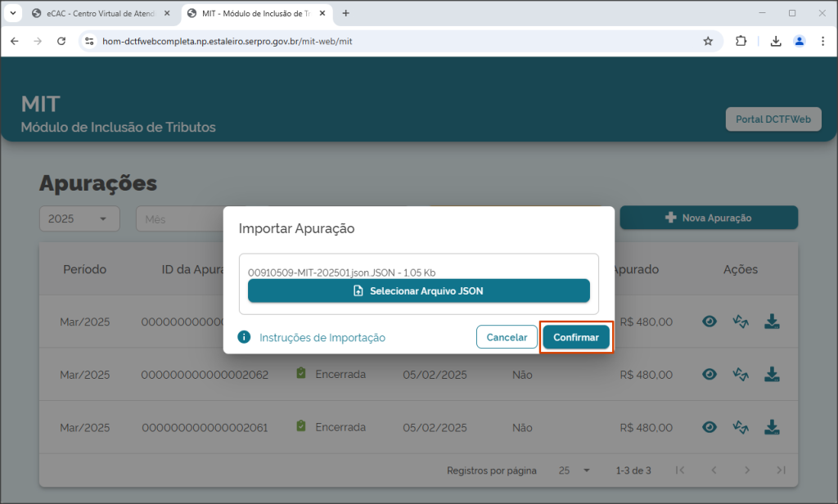Click the Mês filter field
Image resolution: width=838 pixels, height=504 pixels.
coord(179,219)
